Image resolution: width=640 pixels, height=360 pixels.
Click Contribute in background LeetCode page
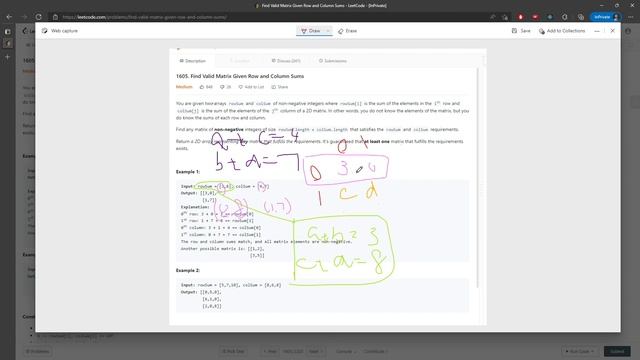pos(375,351)
